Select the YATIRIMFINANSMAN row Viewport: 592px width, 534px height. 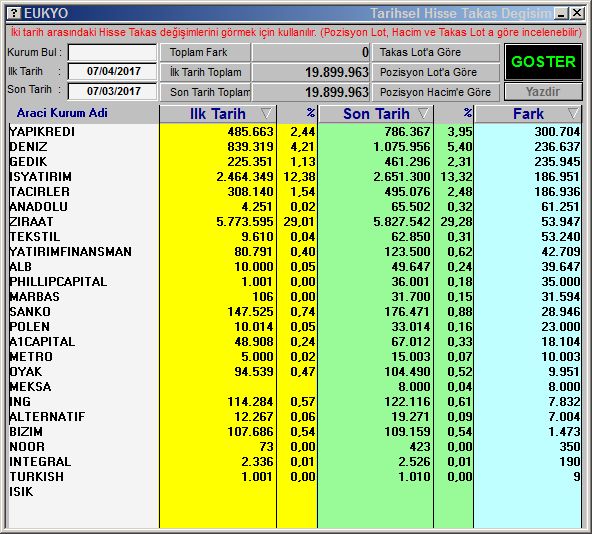coord(294,252)
